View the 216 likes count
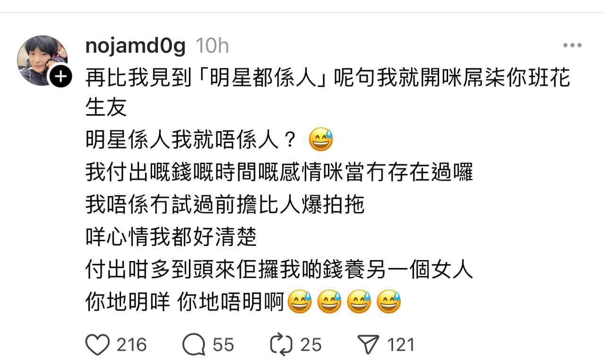The width and height of the screenshot is (605, 364). pyautogui.click(x=132, y=345)
